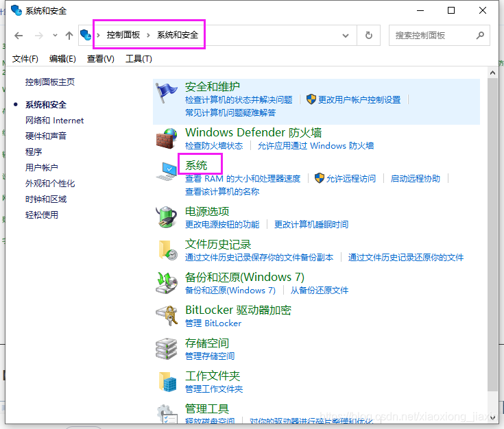Open the recent locations dropdown arrow
The image size is (504, 429).
pos(55,36)
